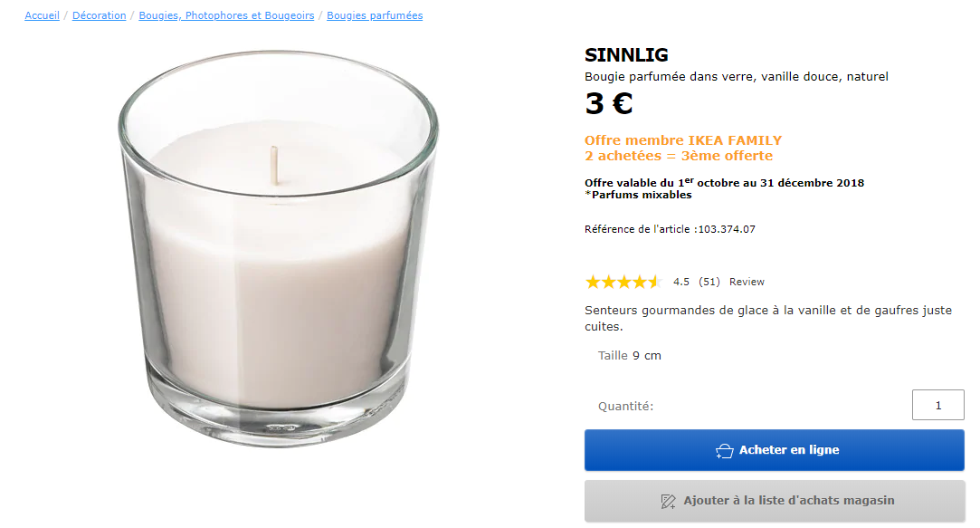The width and height of the screenshot is (980, 528).
Task: Open Bougies, Photophores et Bougeoirs breadcrumb
Action: point(226,15)
